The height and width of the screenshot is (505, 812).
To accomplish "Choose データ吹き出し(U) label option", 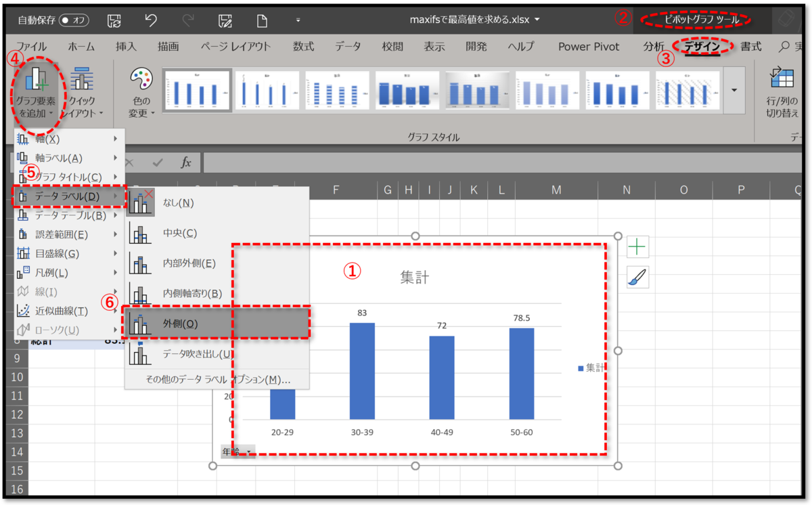I will pos(217,353).
